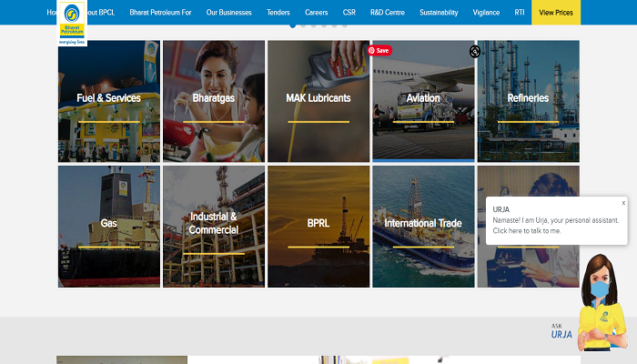Click the Bharat Petroleum logo
Screen dimensions: 637x364
click(x=72, y=23)
